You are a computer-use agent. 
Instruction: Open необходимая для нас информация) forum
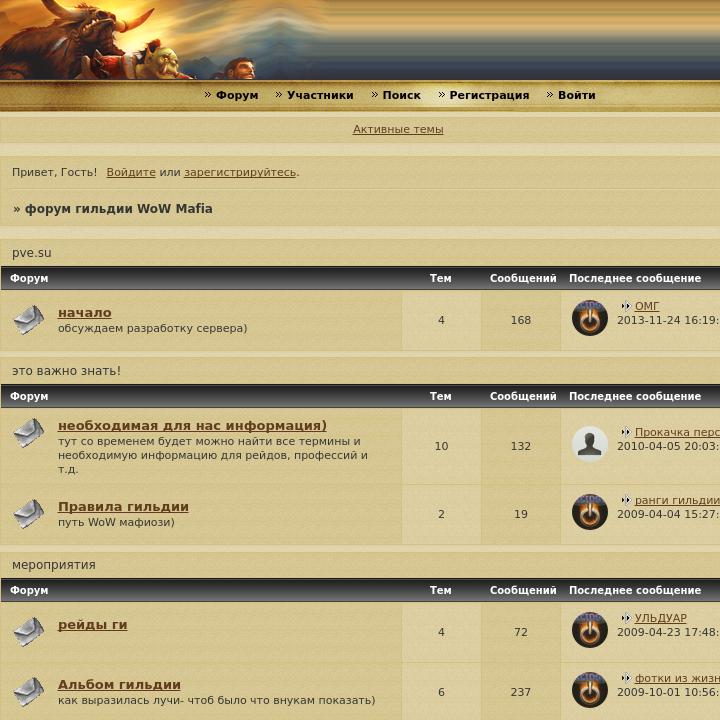(192, 426)
